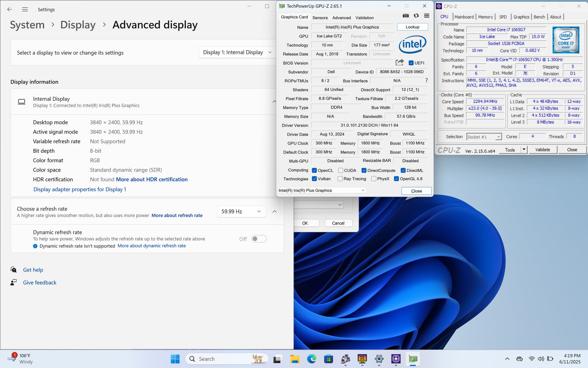Open the weather widget showing 106°F
The image size is (588, 368).
pos(21,359)
